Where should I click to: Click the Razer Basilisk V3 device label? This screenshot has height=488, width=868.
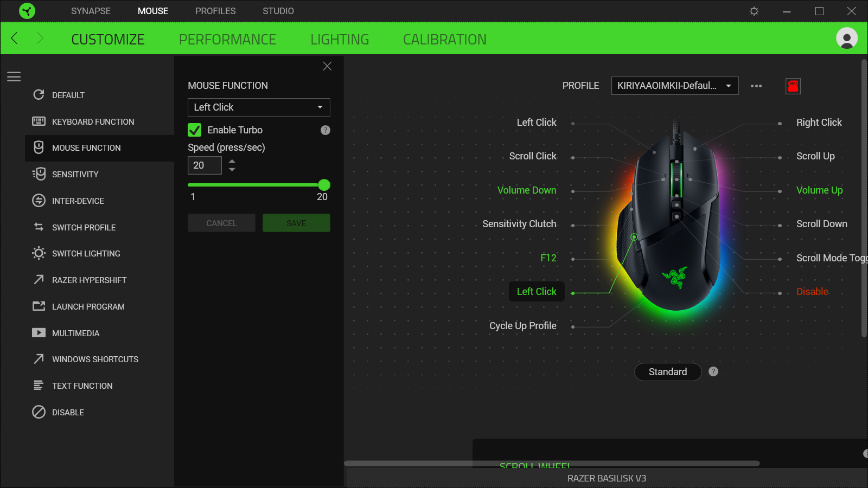coord(607,478)
